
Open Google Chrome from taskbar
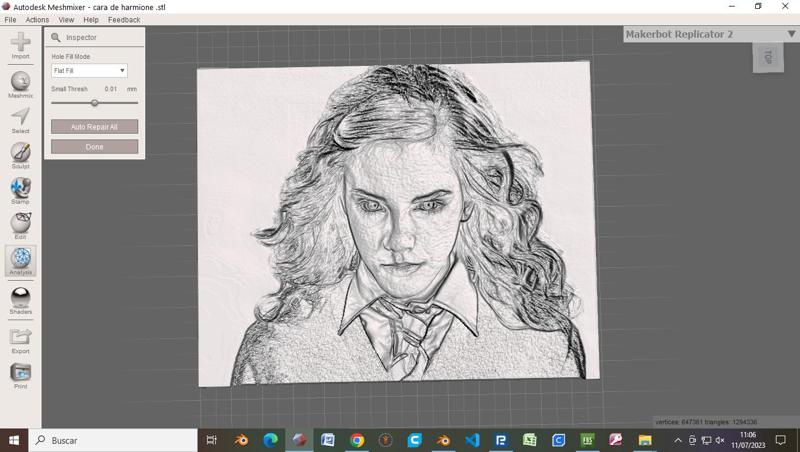pos(357,440)
